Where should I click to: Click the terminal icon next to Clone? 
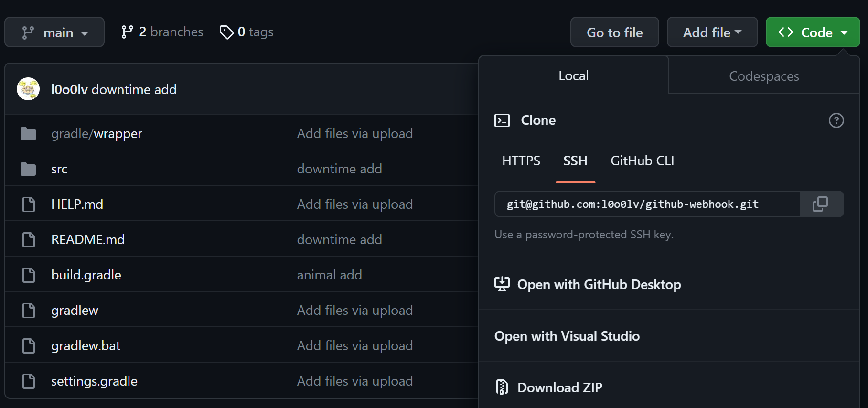tap(502, 120)
